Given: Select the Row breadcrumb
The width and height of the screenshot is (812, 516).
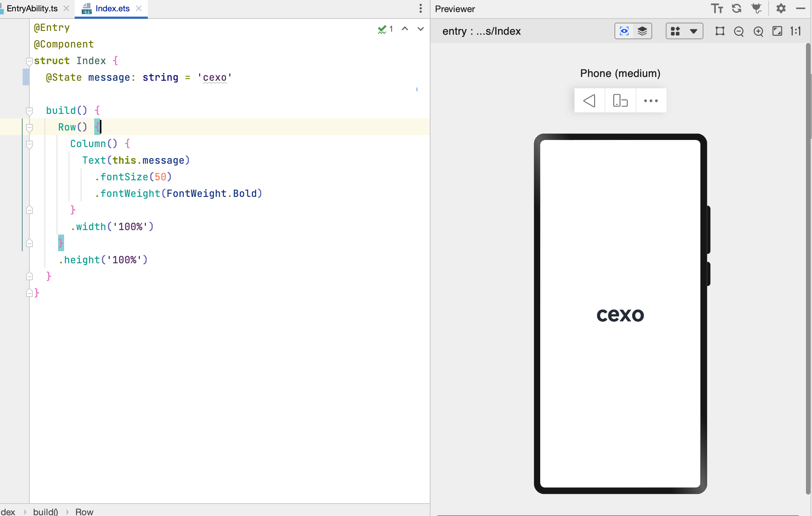Looking at the screenshot, I should (x=84, y=511).
